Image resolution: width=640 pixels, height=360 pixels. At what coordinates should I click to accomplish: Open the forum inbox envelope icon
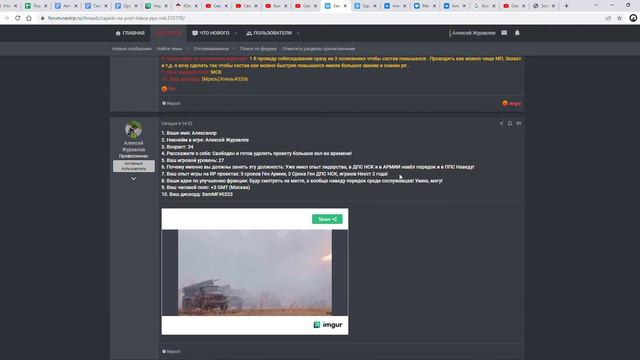[x=504, y=33]
